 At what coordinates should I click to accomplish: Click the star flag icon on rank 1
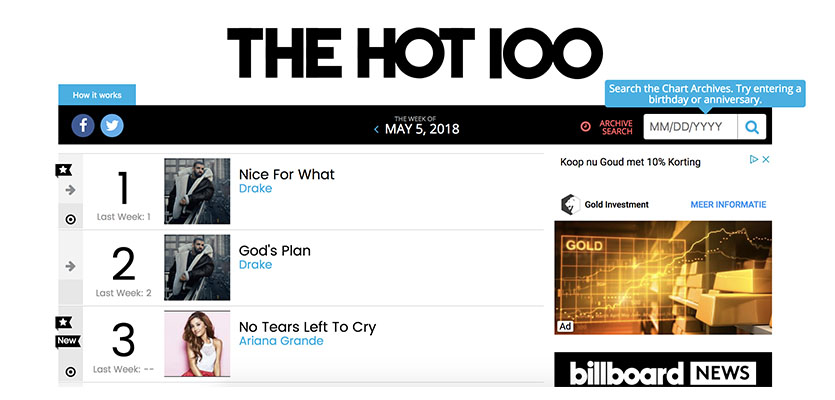coord(63,171)
